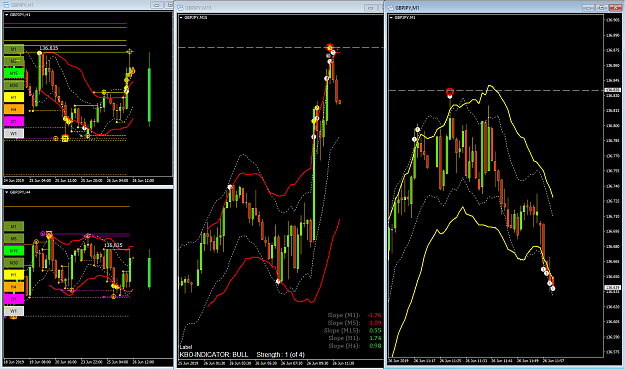Click 136.835 price label in H1 chart
The height and width of the screenshot is (369, 625).
[x=49, y=48]
